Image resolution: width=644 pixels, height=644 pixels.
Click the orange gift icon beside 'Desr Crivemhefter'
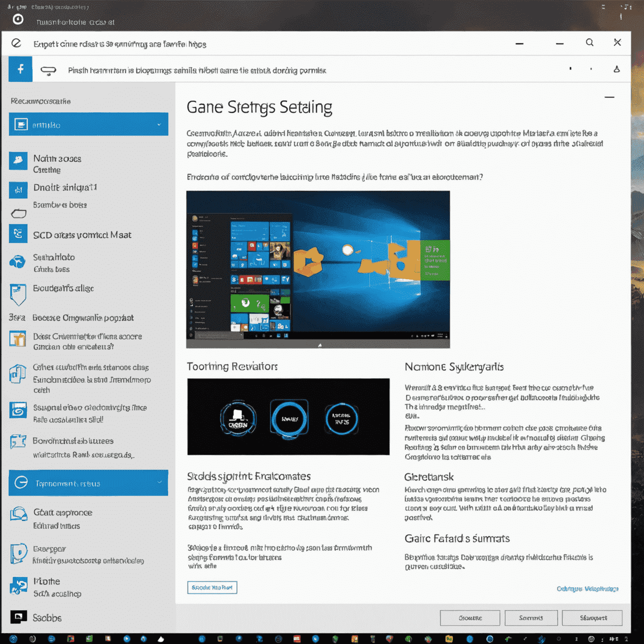18,339
